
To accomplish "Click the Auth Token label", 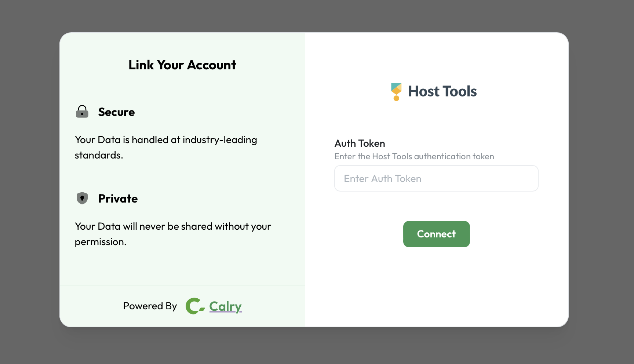I will [x=360, y=143].
